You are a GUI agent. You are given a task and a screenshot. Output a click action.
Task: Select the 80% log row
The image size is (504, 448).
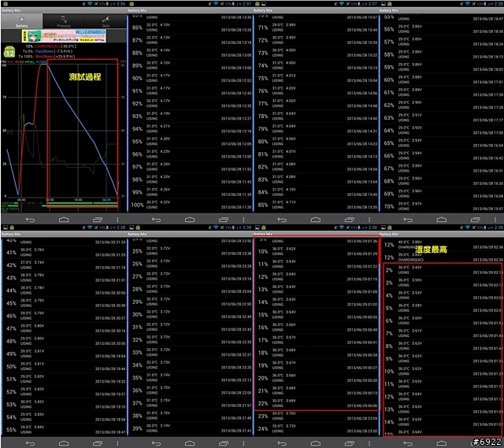point(317,142)
